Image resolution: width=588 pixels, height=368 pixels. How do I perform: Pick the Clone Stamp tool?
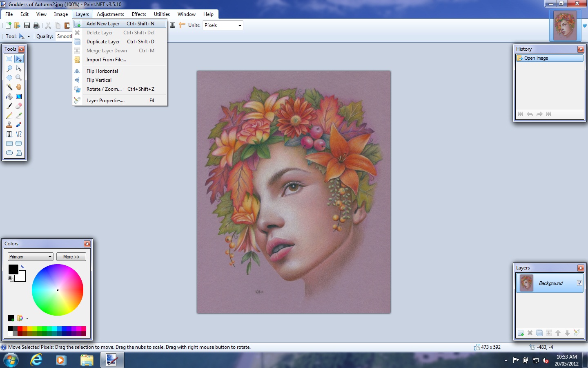[9, 125]
